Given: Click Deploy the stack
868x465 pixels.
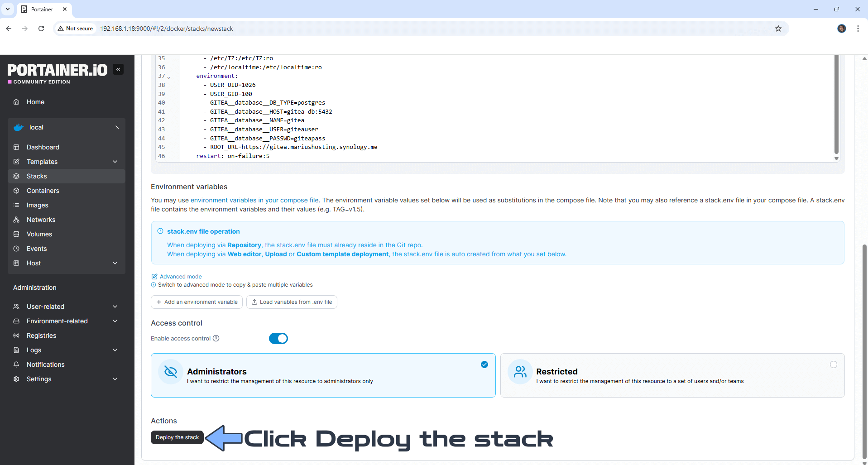Looking at the screenshot, I should (177, 437).
